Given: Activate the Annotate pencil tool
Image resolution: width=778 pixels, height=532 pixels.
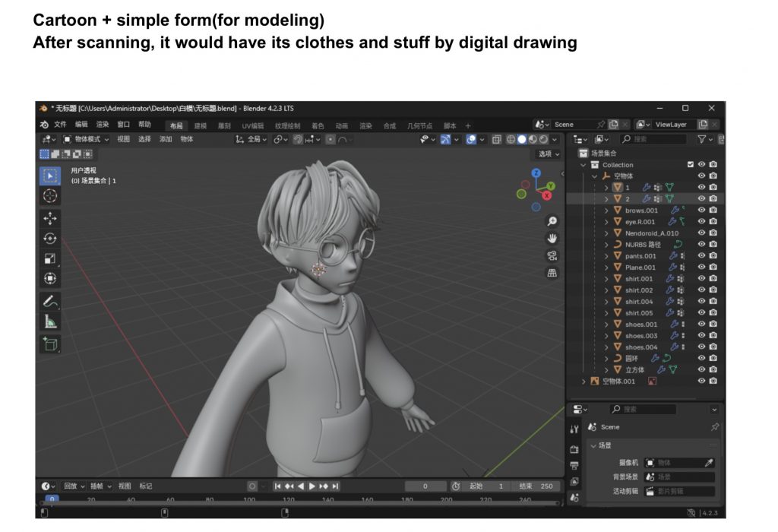Looking at the screenshot, I should pyautogui.click(x=50, y=301).
